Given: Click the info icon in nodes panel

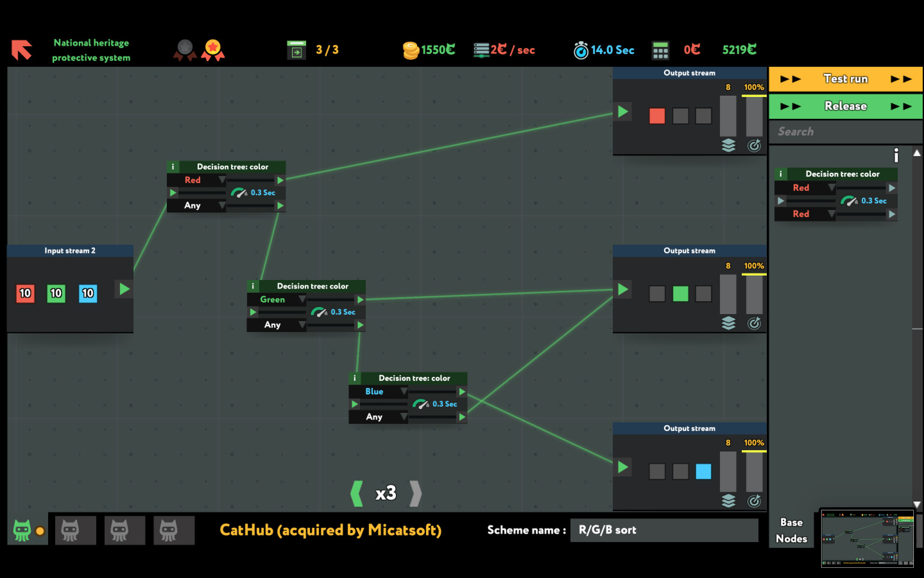Looking at the screenshot, I should pos(896,155).
